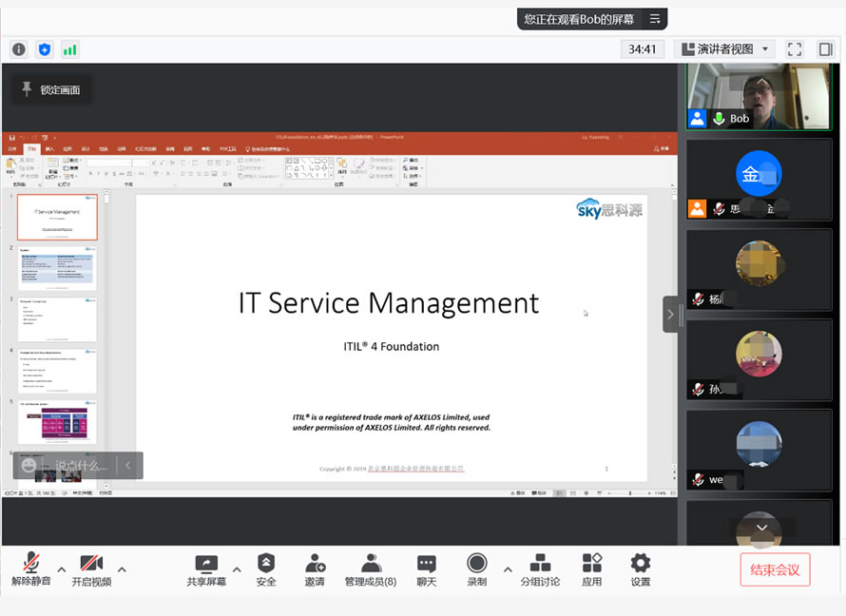846x616 pixels.
Task: Collapse the chat bar with left chevron
Action: point(128,465)
